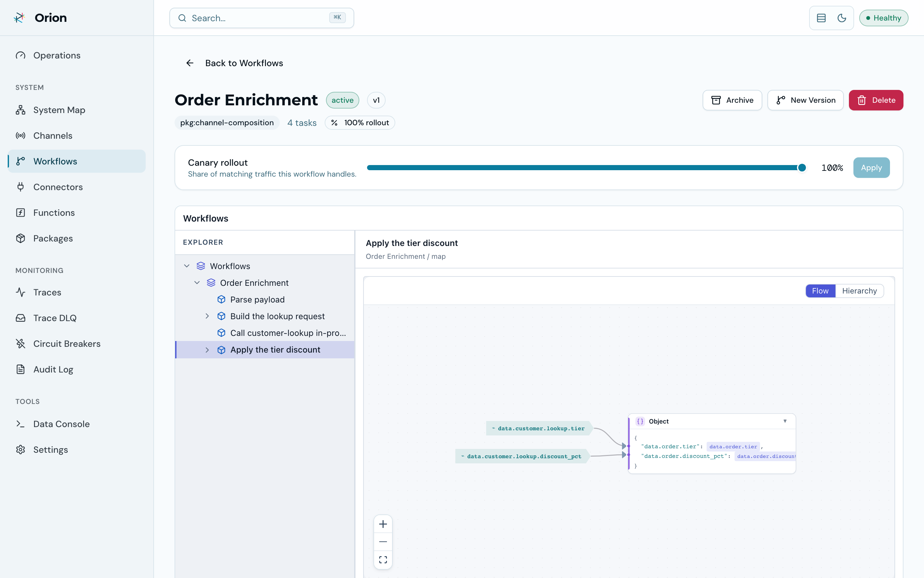This screenshot has height=578, width=924.
Task: Select Apply the tier discount task
Action: pos(265,350)
